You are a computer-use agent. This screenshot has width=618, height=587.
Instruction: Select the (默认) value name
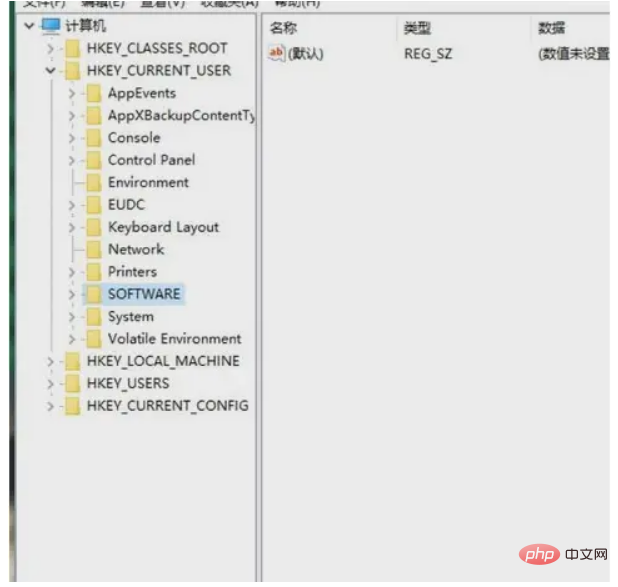305,54
